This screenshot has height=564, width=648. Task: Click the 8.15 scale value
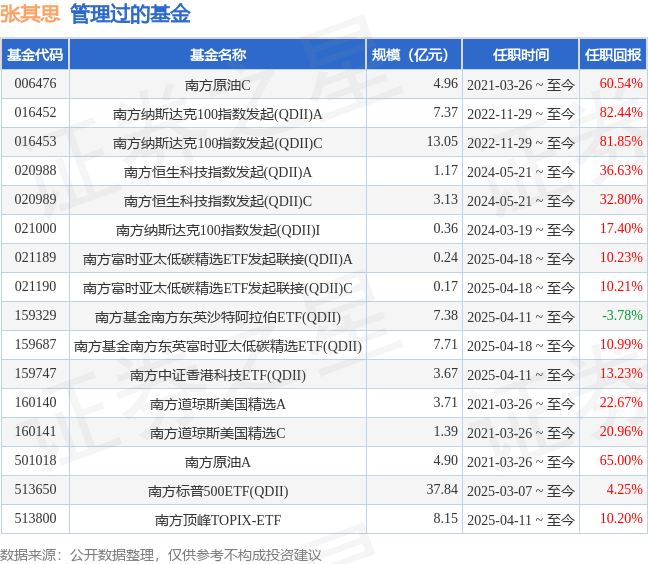(446, 518)
